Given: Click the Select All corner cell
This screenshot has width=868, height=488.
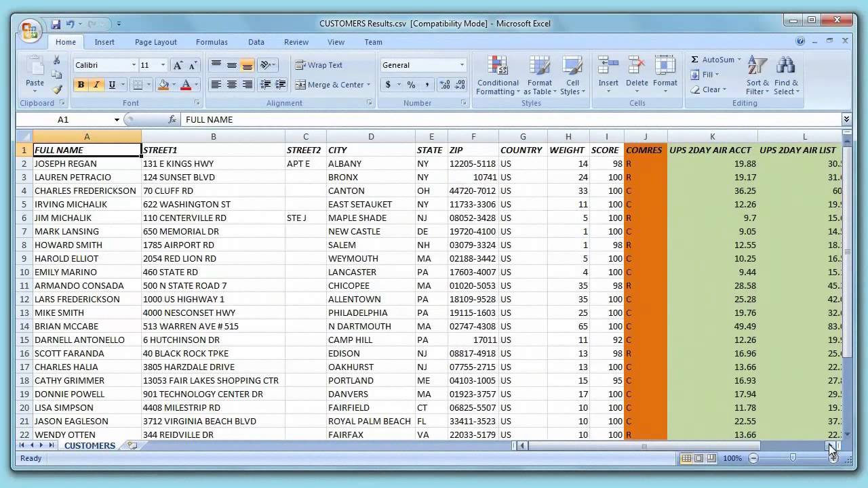Looking at the screenshot, I should 24,136.
